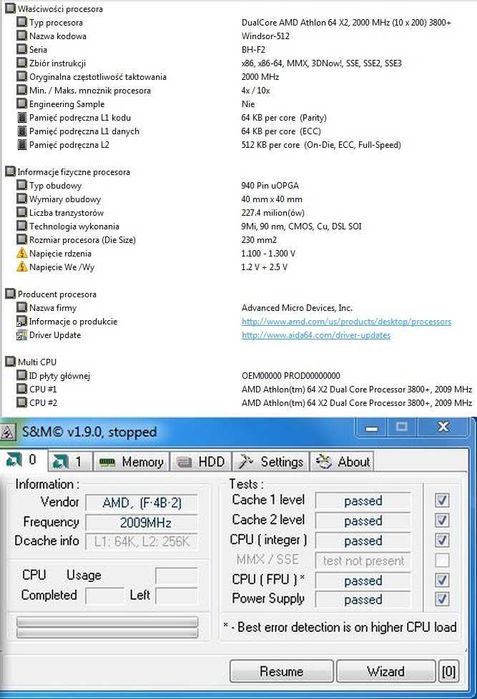
Task: Click the Vendor field AMD, (F·4B·2)
Action: pos(141,503)
